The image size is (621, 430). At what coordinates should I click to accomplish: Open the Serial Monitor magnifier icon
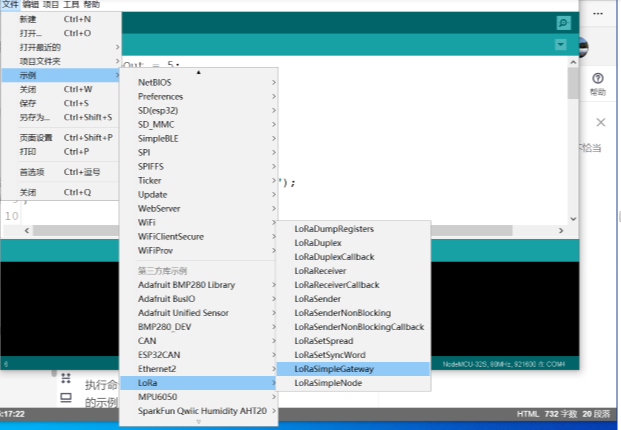[563, 23]
